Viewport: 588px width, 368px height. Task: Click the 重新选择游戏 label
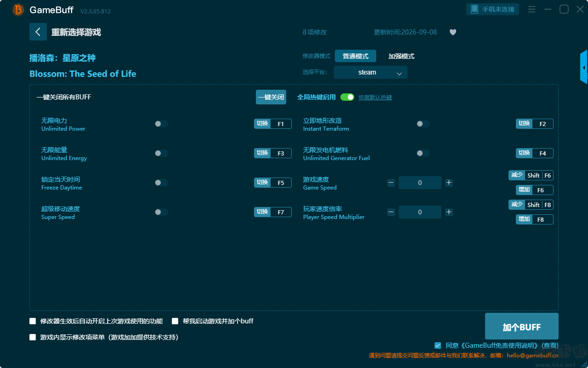[x=76, y=32]
